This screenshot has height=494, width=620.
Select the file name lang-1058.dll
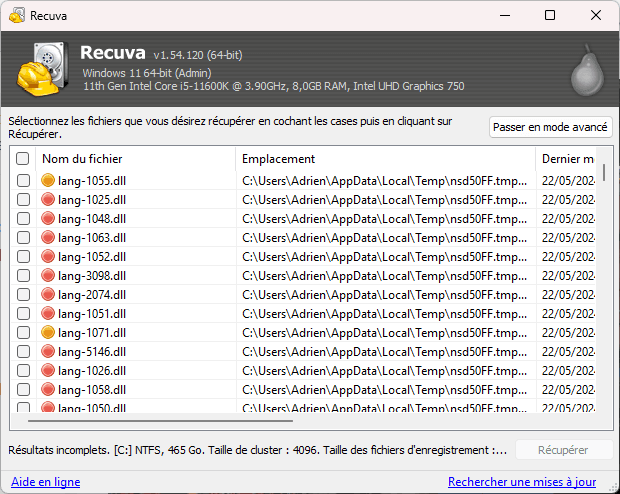pyautogui.click(x=92, y=390)
